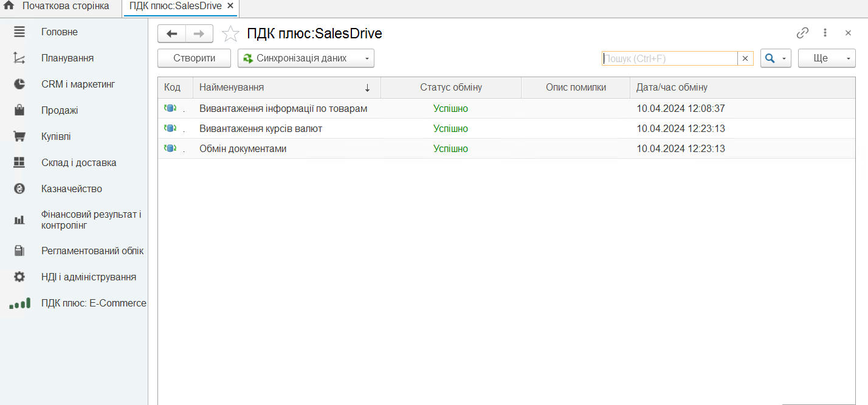This screenshot has width=868, height=405.
Task: Click the Код column header
Action: 175,88
